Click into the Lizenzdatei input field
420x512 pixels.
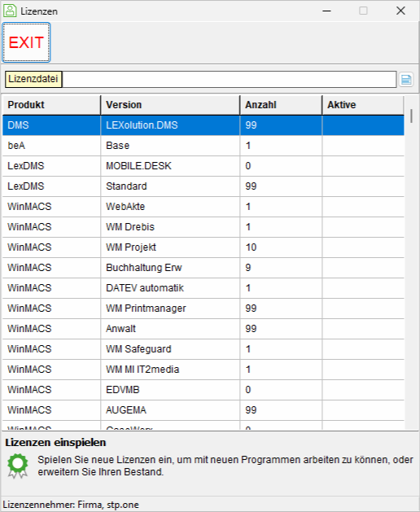230,79
